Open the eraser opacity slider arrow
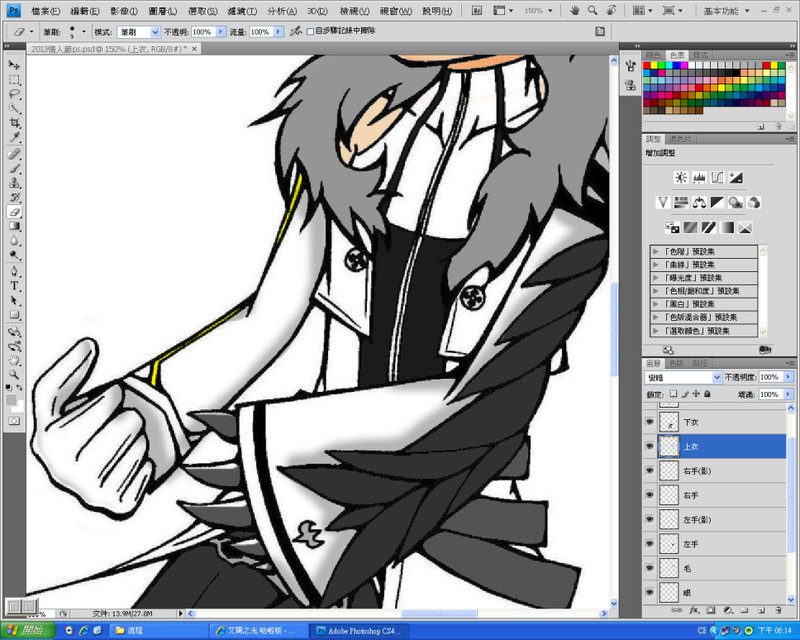Screen dimensions: 800x640 click(221, 32)
